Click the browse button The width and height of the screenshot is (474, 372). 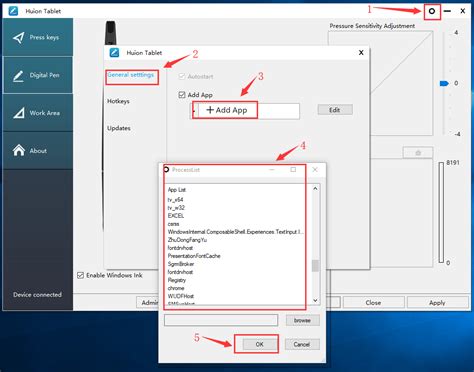[x=302, y=320]
